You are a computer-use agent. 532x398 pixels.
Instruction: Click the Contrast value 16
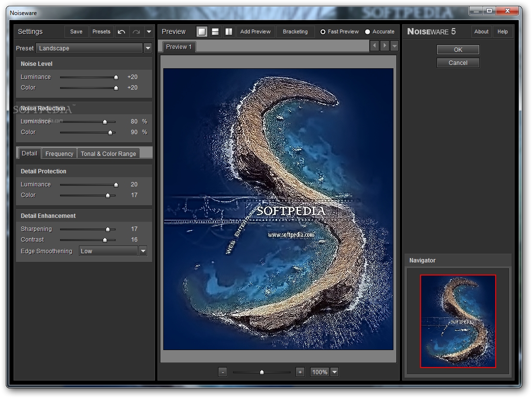(x=134, y=239)
